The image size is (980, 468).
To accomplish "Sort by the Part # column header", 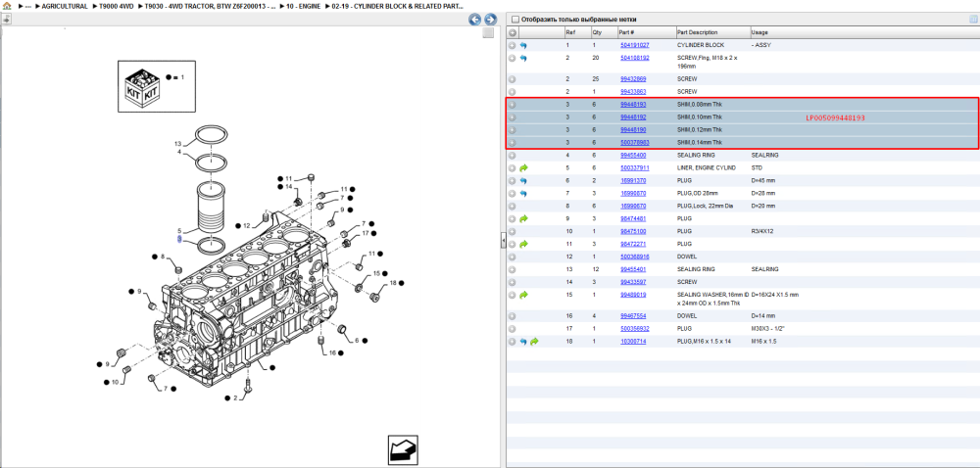I will pos(627,32).
